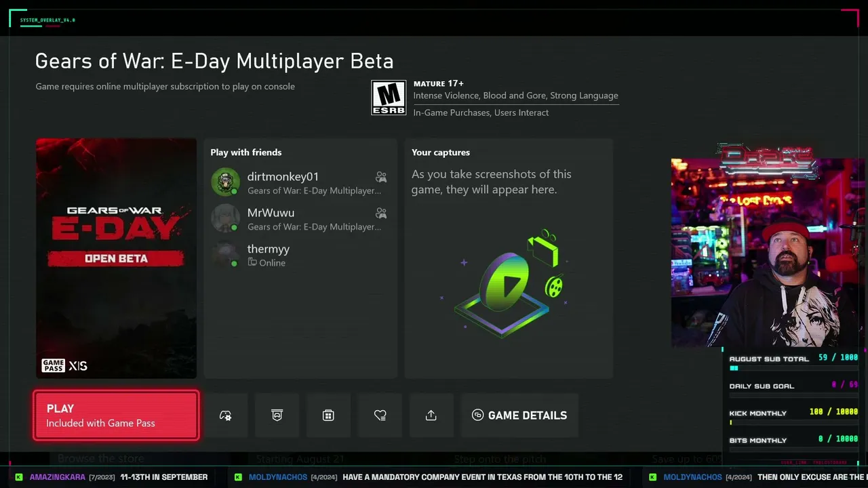Screen dimensions: 868x488
Task: Click the 'Play with friends' heading
Action: pyautogui.click(x=246, y=152)
